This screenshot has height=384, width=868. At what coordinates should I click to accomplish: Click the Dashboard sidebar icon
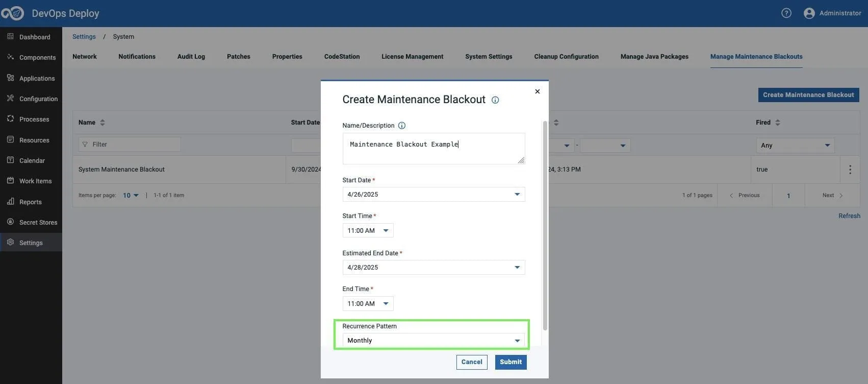[10, 37]
